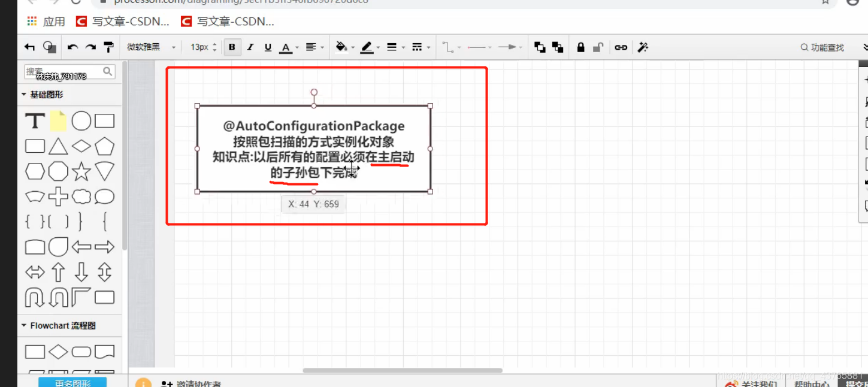Select the @AutoConfigurationPackage text box
The image size is (868, 387).
coord(313,149)
